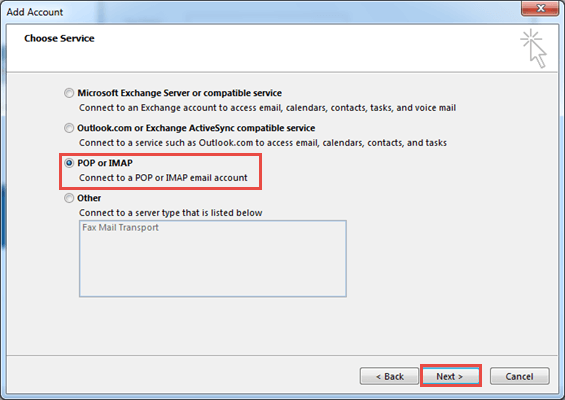Viewport: 565px width, 400px height.
Task: Click empty area of the server type list box
Action: point(213,267)
